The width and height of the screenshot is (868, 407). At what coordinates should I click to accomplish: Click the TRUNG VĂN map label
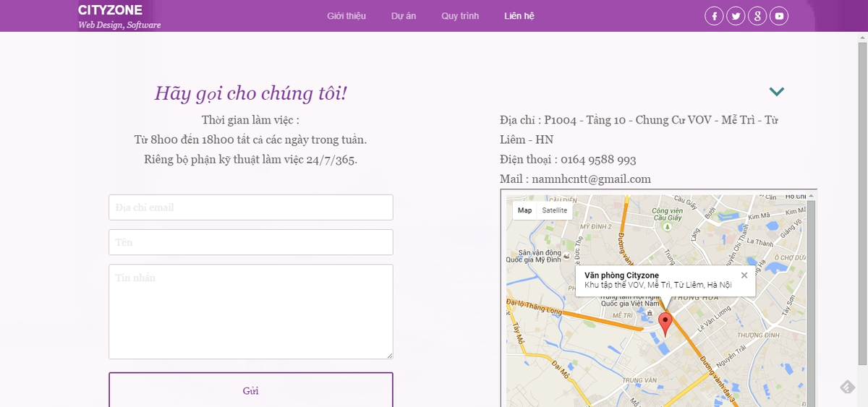[x=639, y=380]
